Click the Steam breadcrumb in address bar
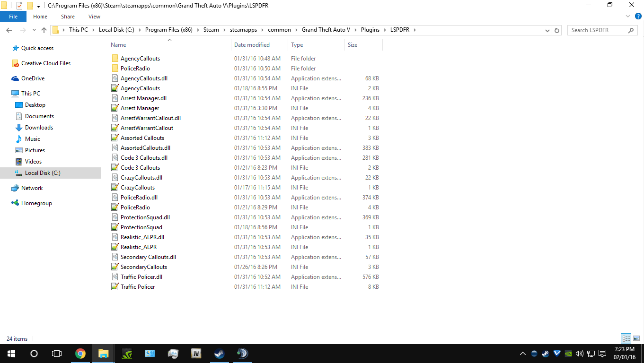The width and height of the screenshot is (644, 363). pos(211,30)
